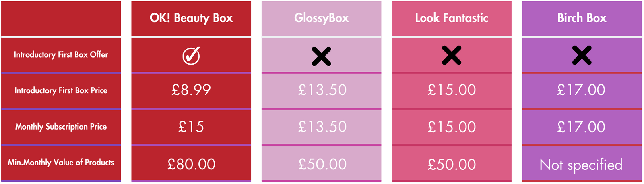Click the Not specified cell under Birch Box
The image size is (644, 184).
click(582, 163)
